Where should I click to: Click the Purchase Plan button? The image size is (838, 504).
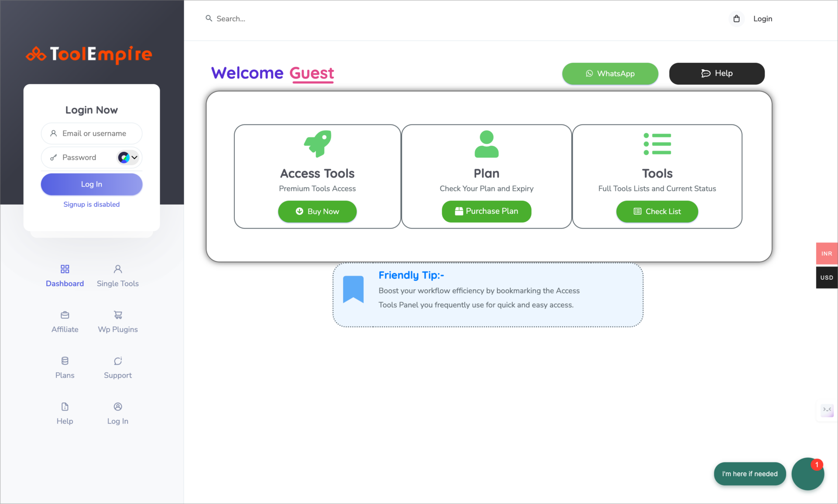487,211
